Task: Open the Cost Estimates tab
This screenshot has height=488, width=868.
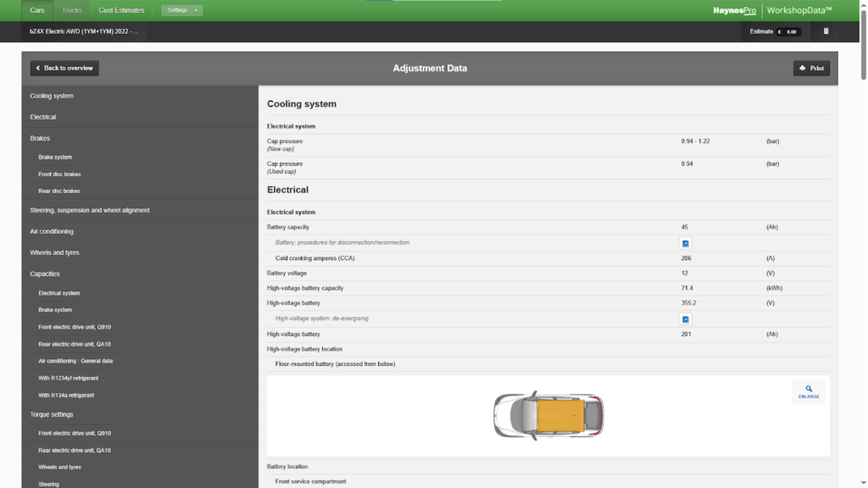Action: tap(121, 10)
